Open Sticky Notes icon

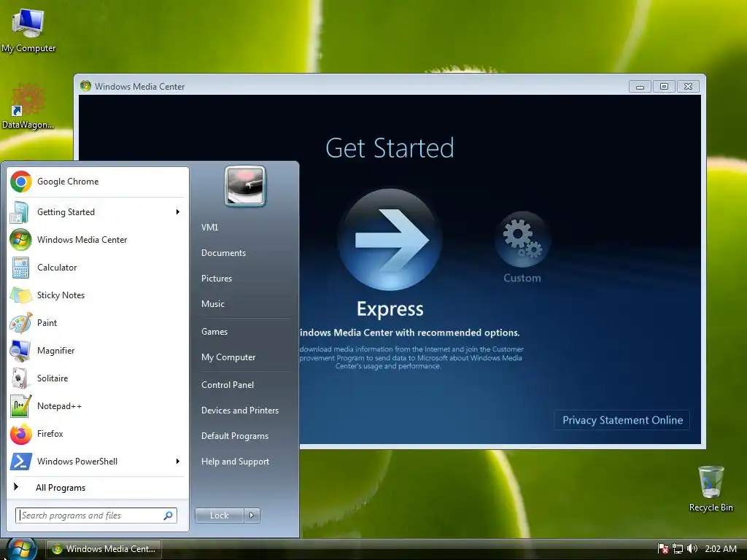(21, 295)
